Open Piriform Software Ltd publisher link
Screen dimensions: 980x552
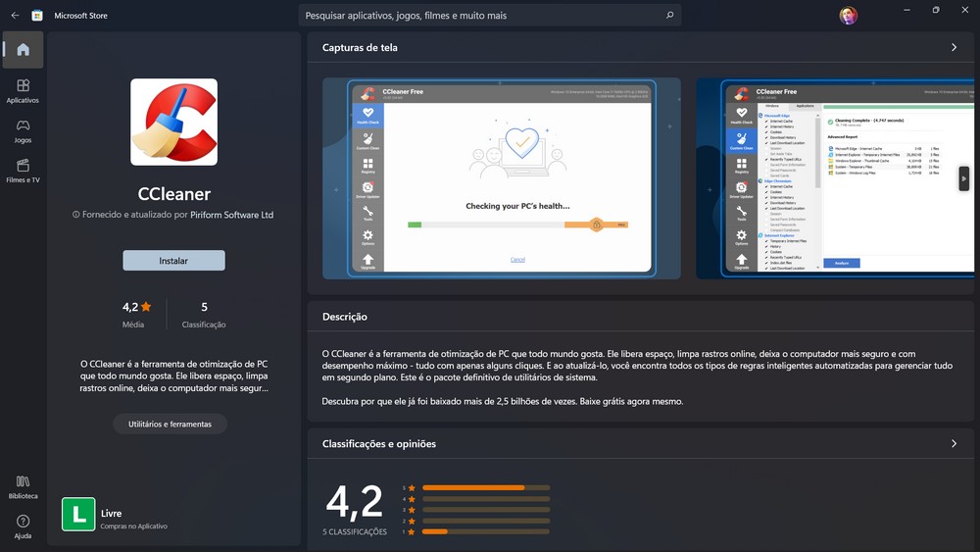[x=231, y=215]
